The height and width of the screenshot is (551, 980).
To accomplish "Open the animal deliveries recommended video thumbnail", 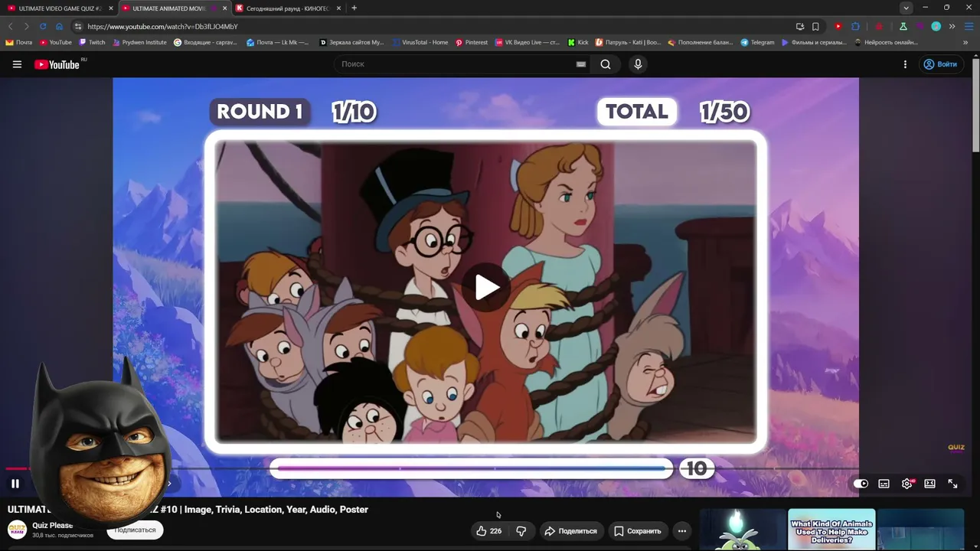I will pyautogui.click(x=831, y=530).
